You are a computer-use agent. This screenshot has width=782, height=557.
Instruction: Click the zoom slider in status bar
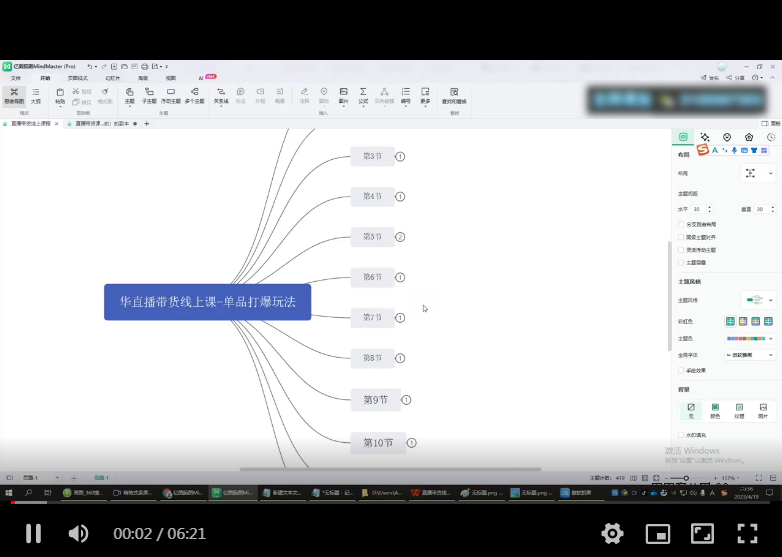(691, 478)
